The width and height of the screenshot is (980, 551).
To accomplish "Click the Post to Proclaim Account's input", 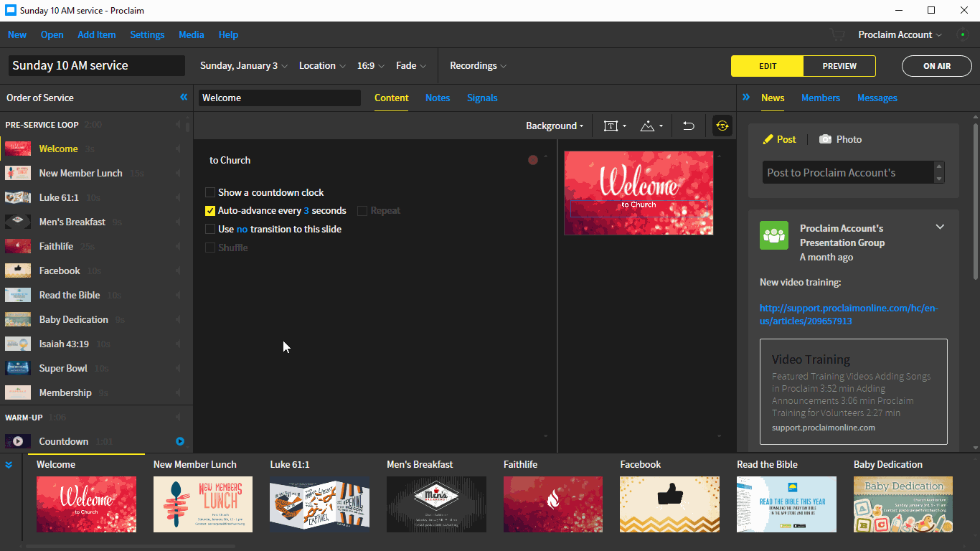I will (x=848, y=172).
